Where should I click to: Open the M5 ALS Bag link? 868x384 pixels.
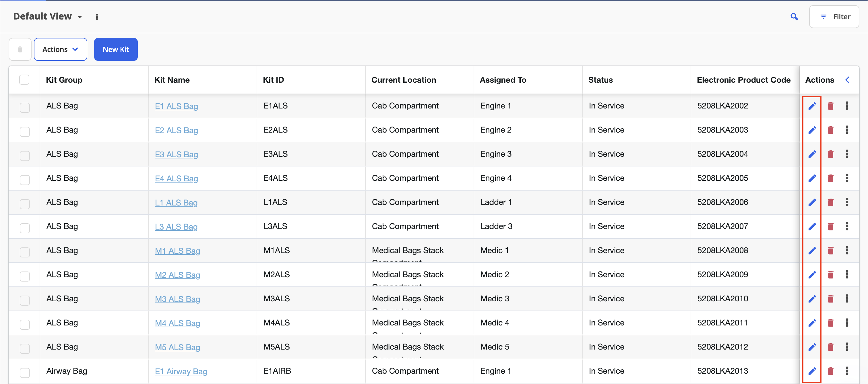(177, 347)
